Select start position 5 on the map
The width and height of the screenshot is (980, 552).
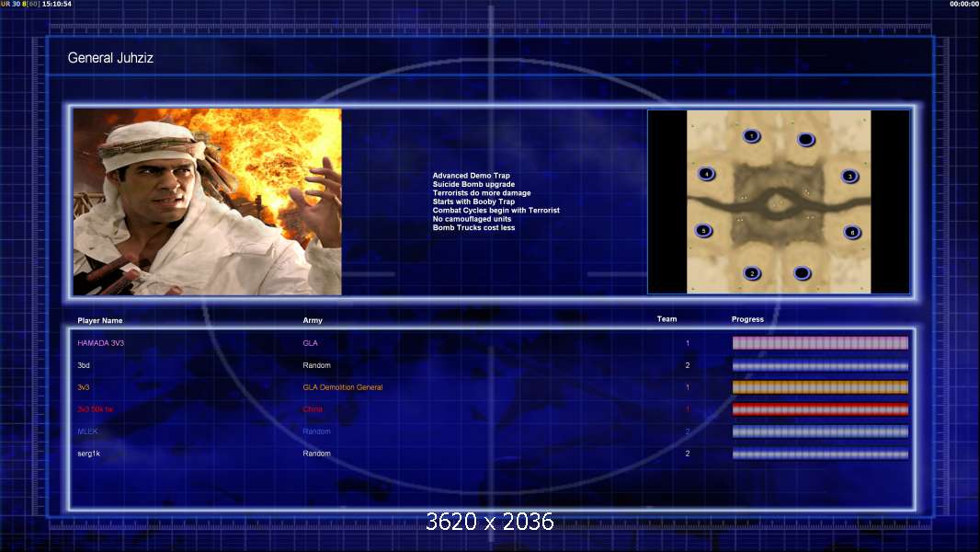(x=704, y=231)
